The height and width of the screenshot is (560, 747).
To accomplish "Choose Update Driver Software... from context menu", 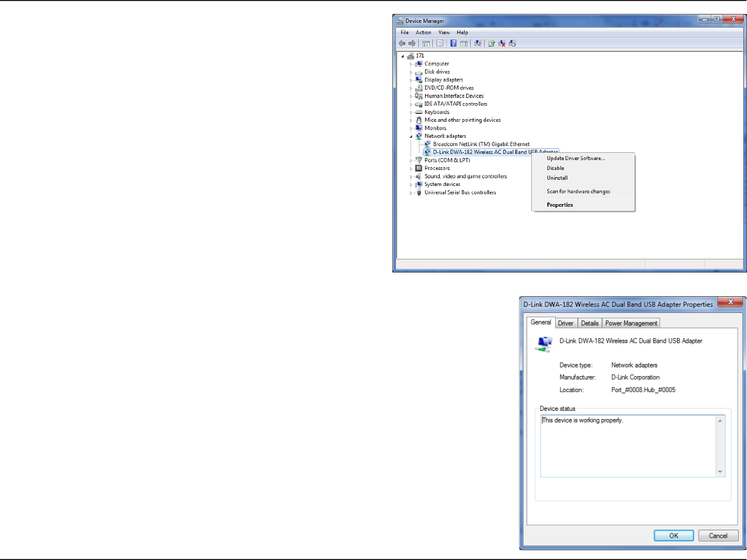I will (583, 159).
